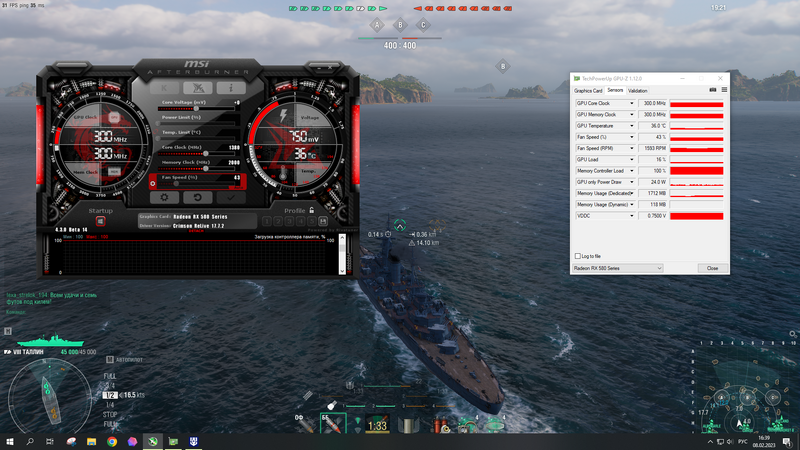The image size is (800, 450).
Task: Click the damage control fire extinguisher icon
Action: click(x=440, y=424)
